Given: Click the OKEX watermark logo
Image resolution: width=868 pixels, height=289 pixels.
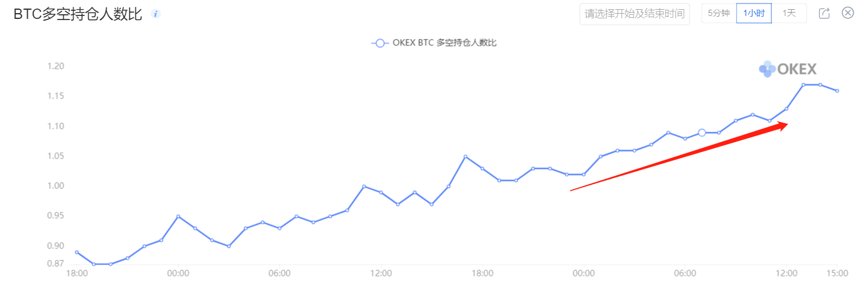Looking at the screenshot, I should pyautogui.click(x=787, y=69).
